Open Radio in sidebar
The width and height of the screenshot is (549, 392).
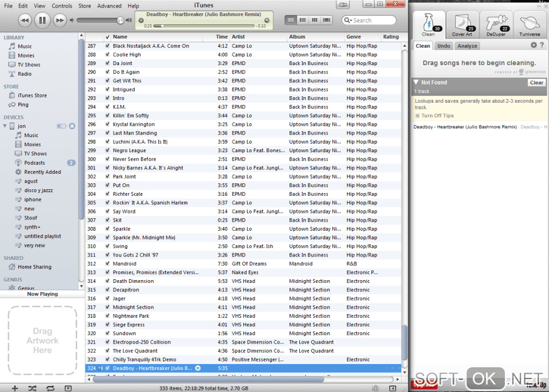pyautogui.click(x=25, y=74)
